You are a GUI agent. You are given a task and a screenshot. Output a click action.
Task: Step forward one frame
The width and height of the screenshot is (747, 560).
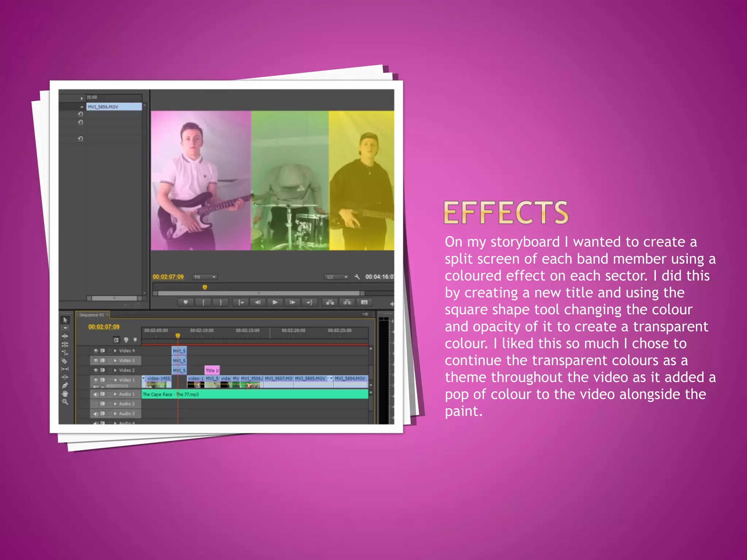pos(293,302)
